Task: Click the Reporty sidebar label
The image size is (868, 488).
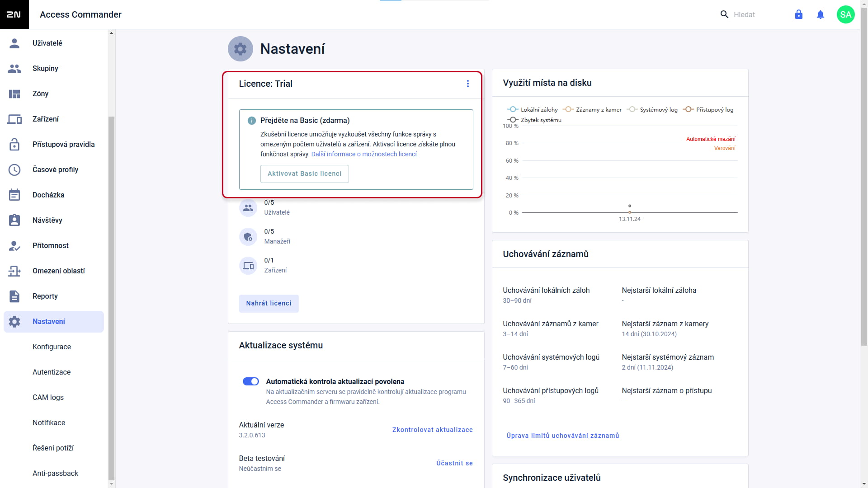Action: coord(45,296)
